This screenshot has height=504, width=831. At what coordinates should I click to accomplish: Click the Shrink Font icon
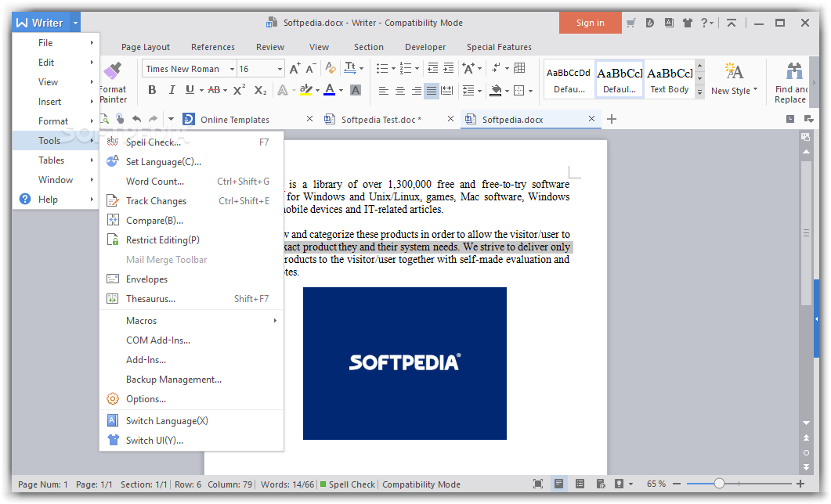[x=311, y=68]
